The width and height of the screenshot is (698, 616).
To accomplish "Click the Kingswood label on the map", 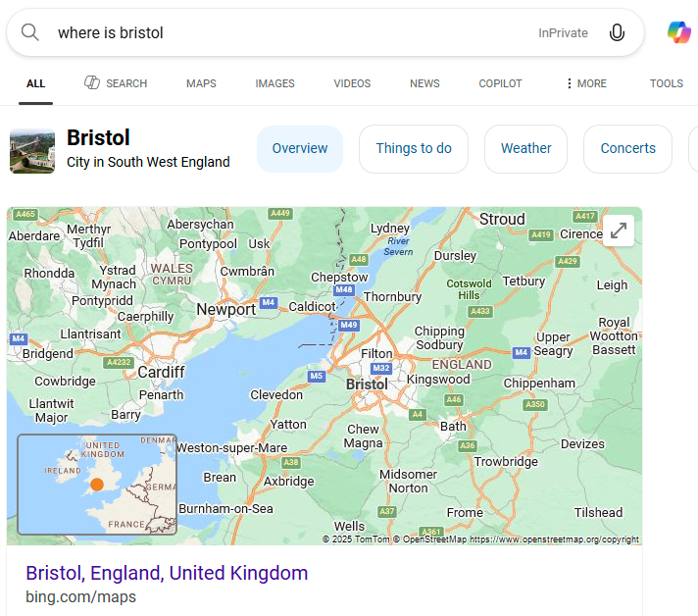I will [438, 379].
